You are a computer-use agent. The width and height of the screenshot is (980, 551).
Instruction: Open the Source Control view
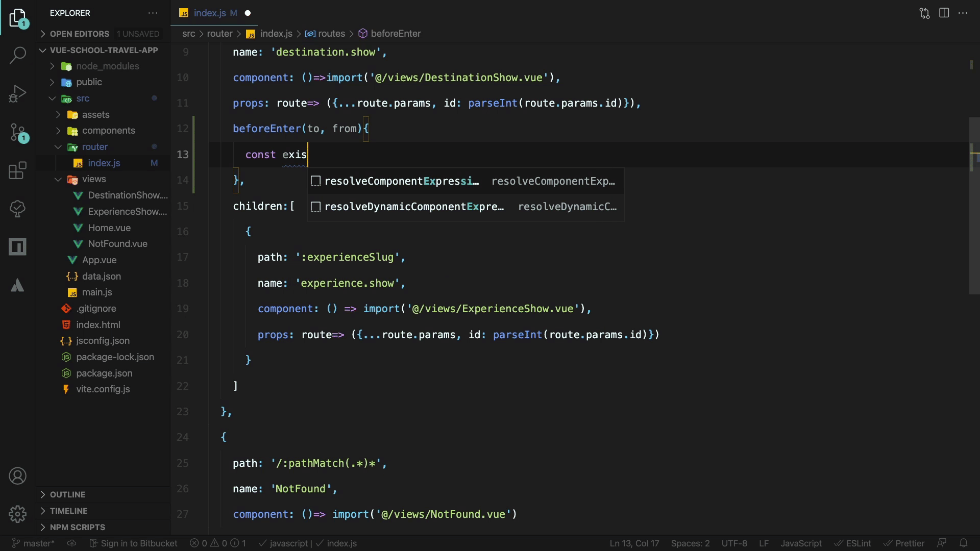tap(18, 132)
